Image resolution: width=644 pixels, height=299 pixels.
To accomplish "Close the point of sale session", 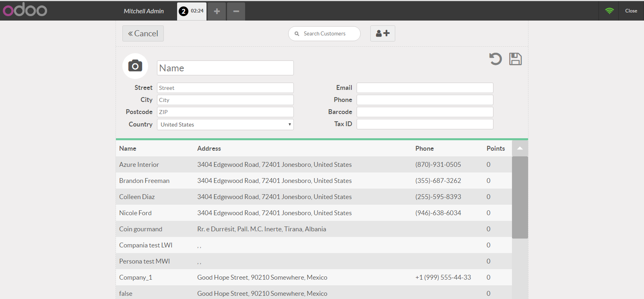I will pyautogui.click(x=631, y=11).
